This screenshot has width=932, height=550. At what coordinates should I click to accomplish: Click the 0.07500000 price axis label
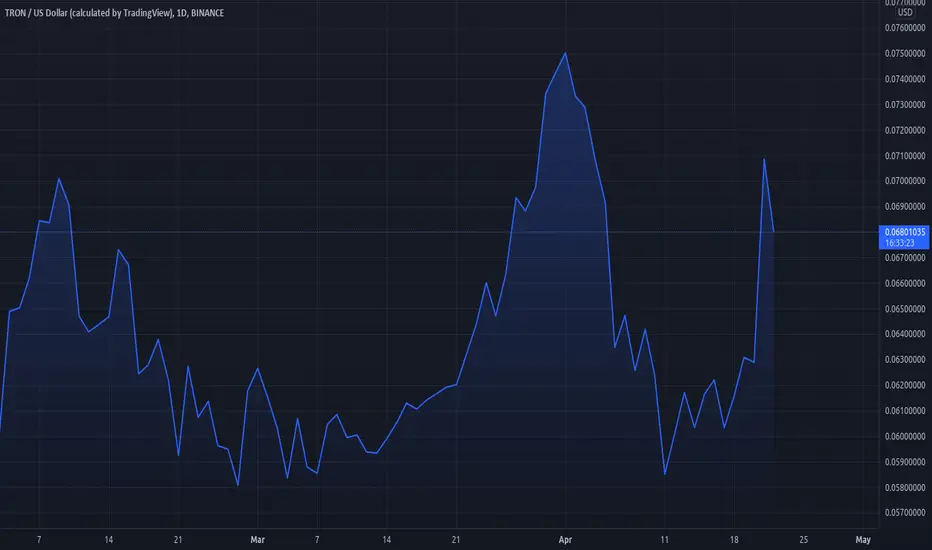coord(905,54)
